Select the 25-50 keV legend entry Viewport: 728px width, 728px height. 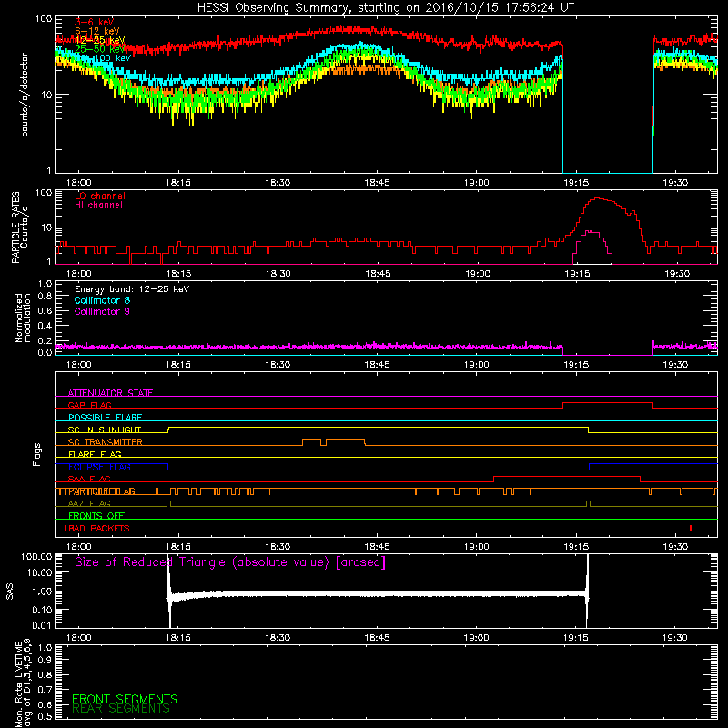100,49
